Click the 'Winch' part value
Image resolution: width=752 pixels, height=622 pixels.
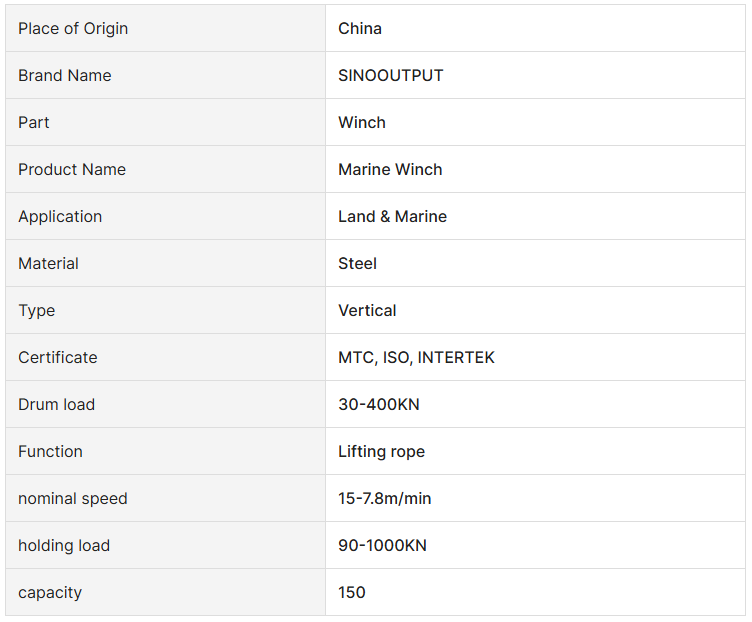tap(362, 122)
